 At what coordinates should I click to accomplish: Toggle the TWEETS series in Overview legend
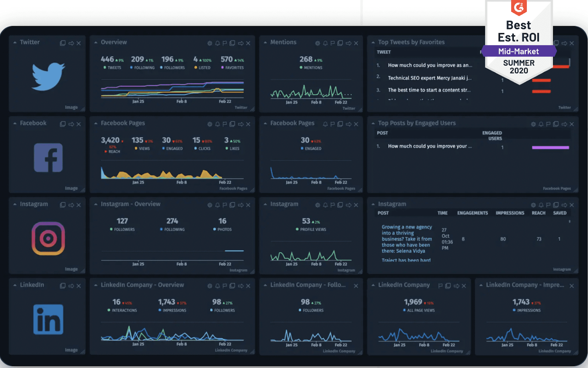[112, 68]
